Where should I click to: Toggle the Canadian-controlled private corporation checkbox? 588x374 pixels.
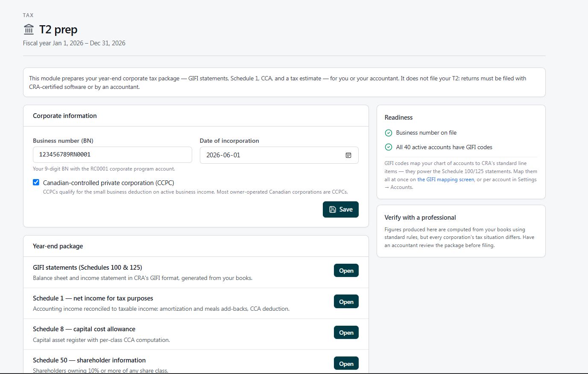(x=36, y=183)
